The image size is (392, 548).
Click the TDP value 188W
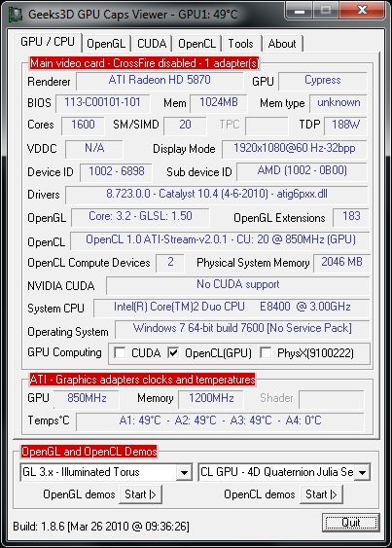point(345,126)
